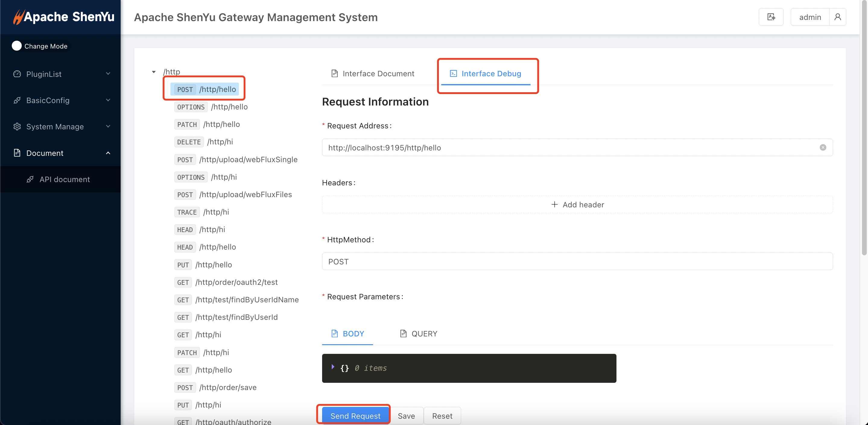Collapse the /http tree node
This screenshot has width=868, height=425.
pos(154,72)
